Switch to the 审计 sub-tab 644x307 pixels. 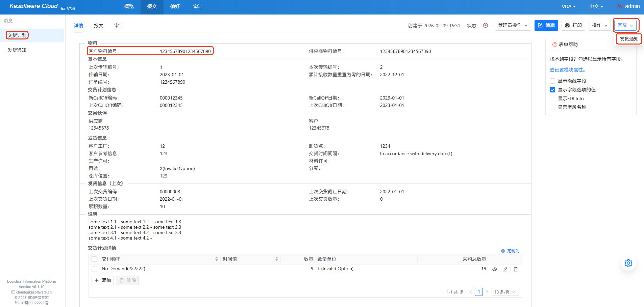[119, 26]
